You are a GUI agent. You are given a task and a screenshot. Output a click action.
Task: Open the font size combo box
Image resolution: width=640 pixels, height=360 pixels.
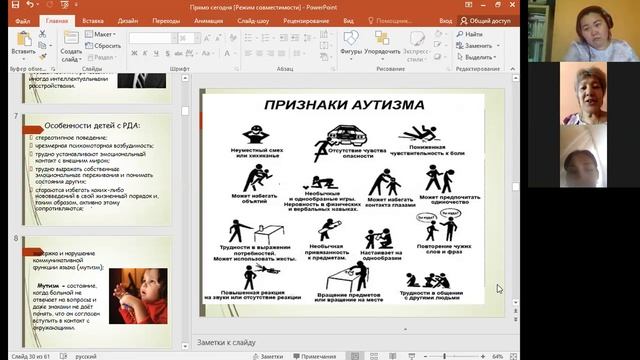click(189, 38)
